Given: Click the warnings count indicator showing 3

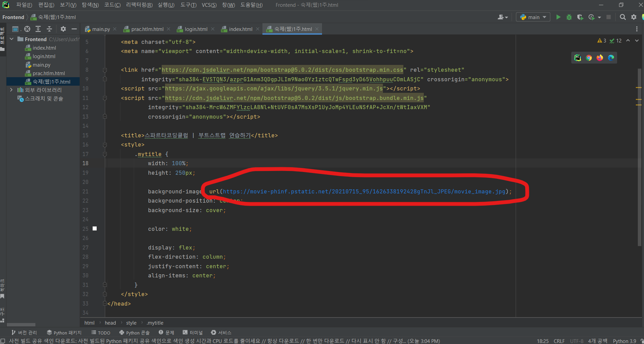Looking at the screenshot, I should (602, 40).
